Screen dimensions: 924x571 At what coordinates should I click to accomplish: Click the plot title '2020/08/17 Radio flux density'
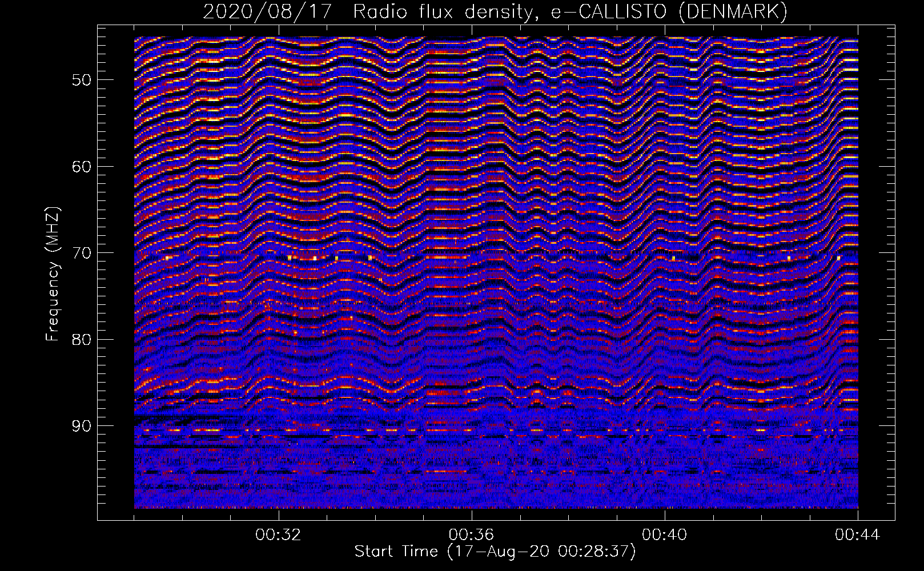coord(495,11)
